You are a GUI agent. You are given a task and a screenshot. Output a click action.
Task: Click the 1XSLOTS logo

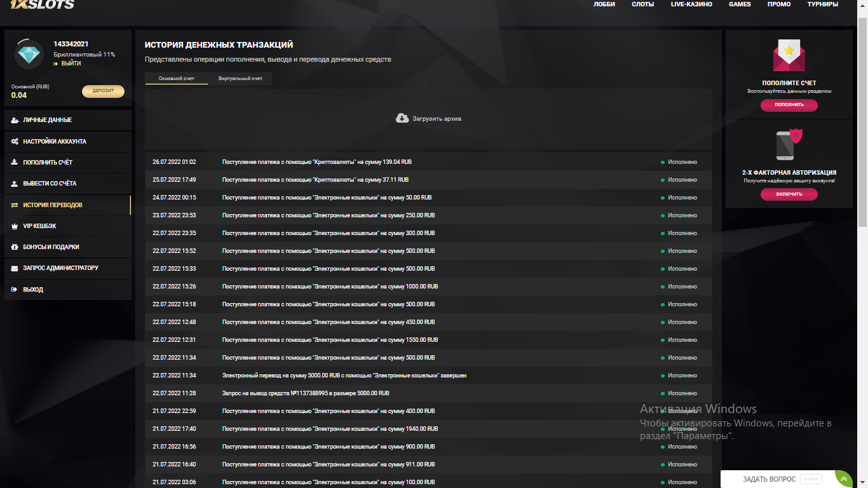pyautogui.click(x=42, y=4)
